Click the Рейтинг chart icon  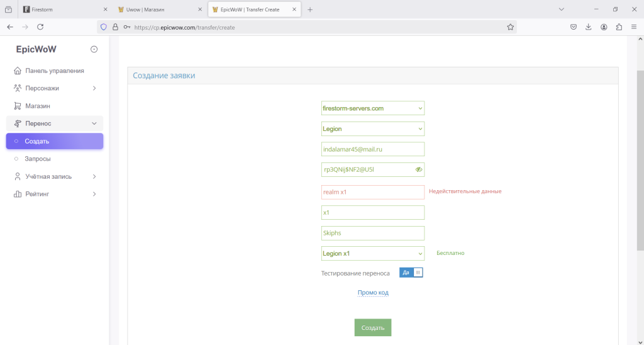click(18, 194)
